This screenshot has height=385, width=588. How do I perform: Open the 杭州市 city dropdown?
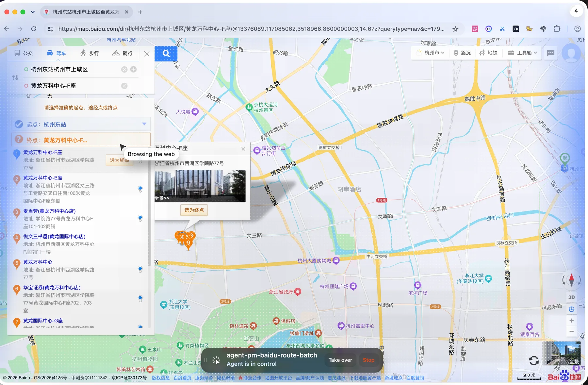pyautogui.click(x=431, y=53)
